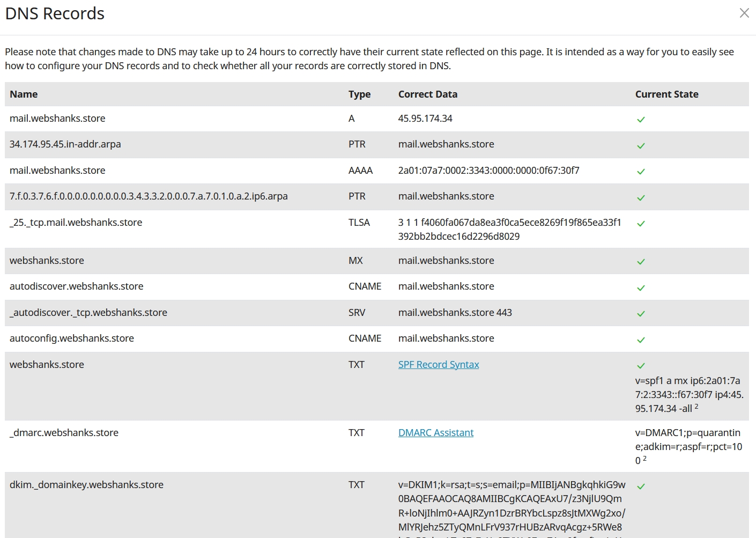Click the ip6.arpa PTR record status checkmark
Viewport: 756px width, 538px height.
(x=641, y=198)
